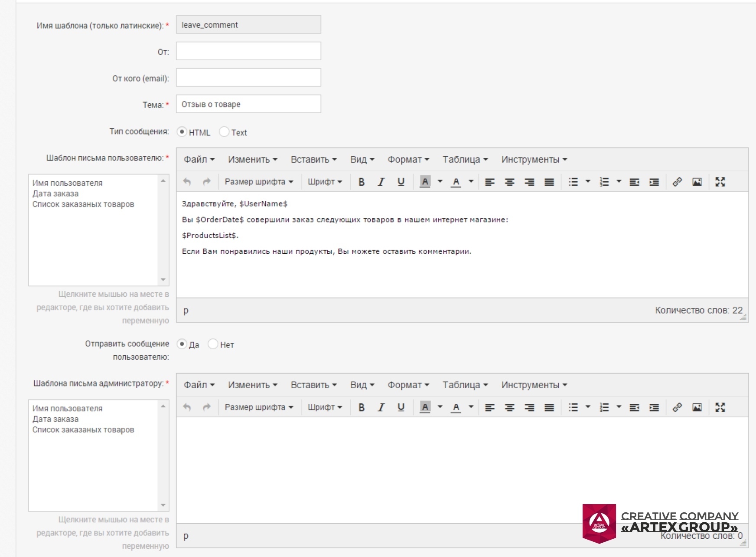
Task: Toggle underline in admin template editor
Action: coord(401,407)
